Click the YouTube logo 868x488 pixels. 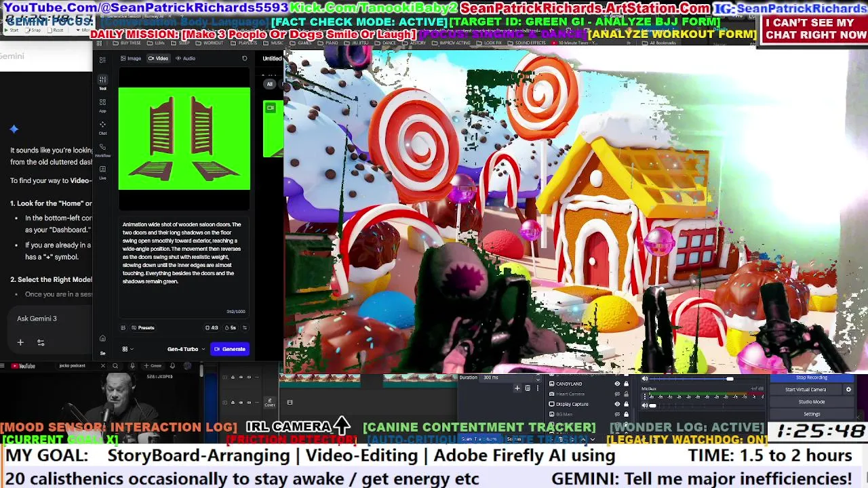pos(24,366)
